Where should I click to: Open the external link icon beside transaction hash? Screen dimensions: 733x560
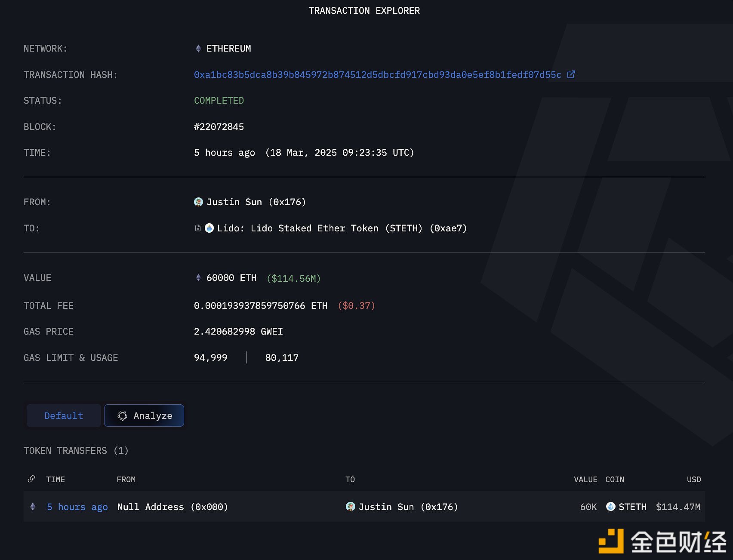571,74
